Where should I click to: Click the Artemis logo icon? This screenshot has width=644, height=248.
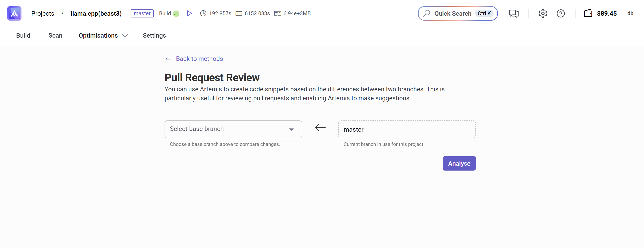[14, 13]
